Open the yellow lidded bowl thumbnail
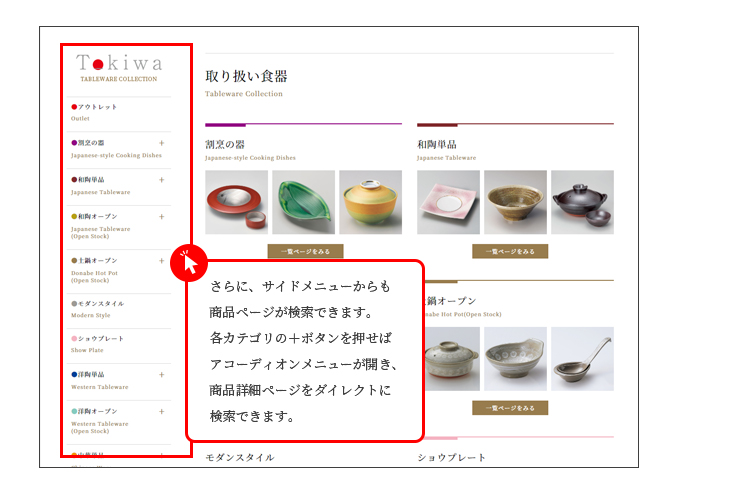 tap(370, 202)
